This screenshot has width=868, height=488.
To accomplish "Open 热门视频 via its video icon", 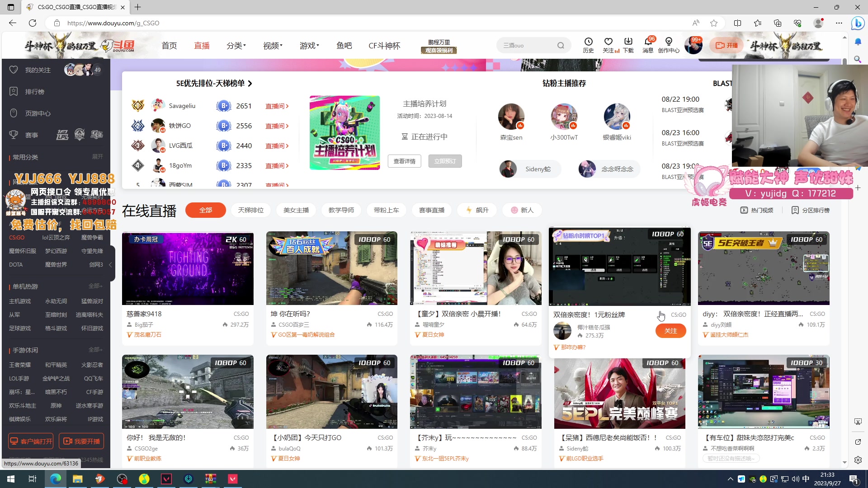I will tap(757, 210).
